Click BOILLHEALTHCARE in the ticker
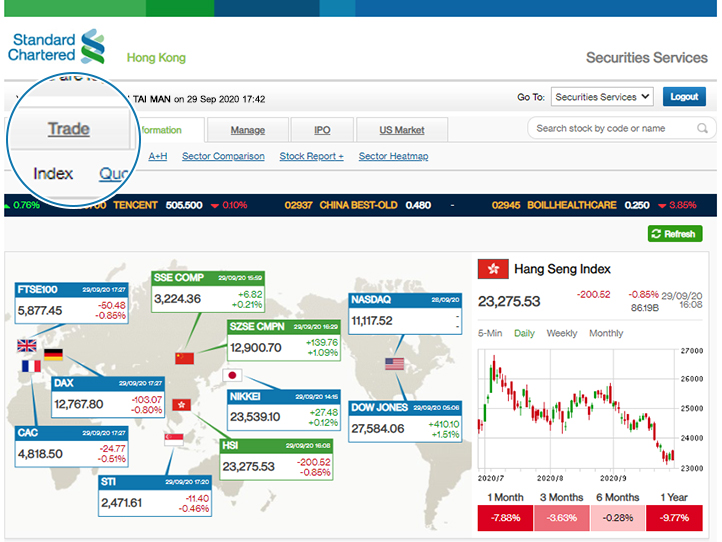This screenshot has width=722, height=542. click(x=571, y=205)
